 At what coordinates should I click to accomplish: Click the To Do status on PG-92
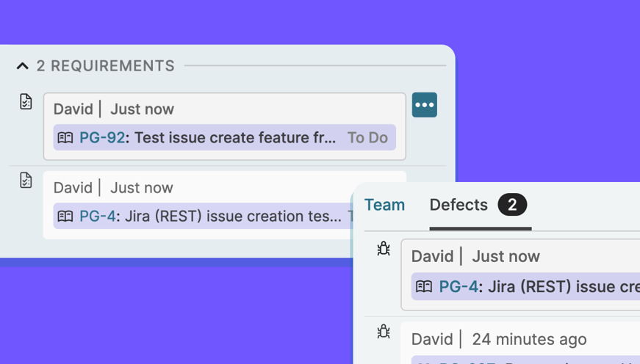point(367,138)
